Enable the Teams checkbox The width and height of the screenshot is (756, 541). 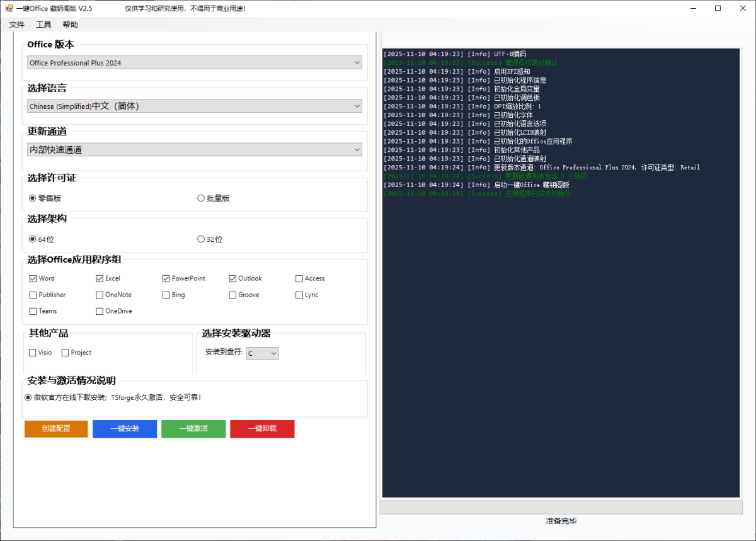point(32,310)
